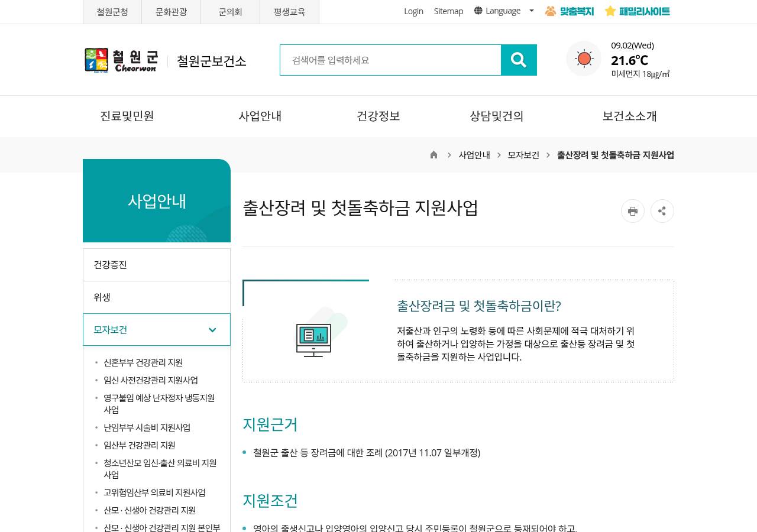Image resolution: width=757 pixels, height=532 pixels.
Task: Click the print page icon
Action: pyautogui.click(x=633, y=211)
